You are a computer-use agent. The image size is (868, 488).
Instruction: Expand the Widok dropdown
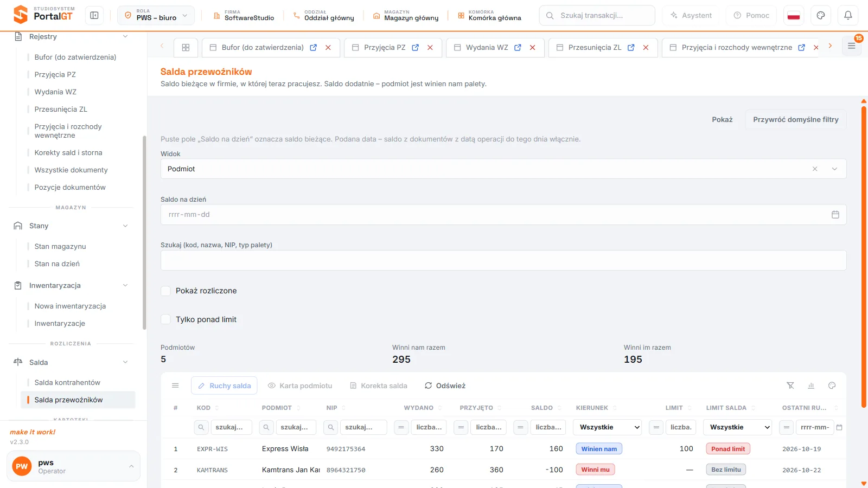coord(834,169)
